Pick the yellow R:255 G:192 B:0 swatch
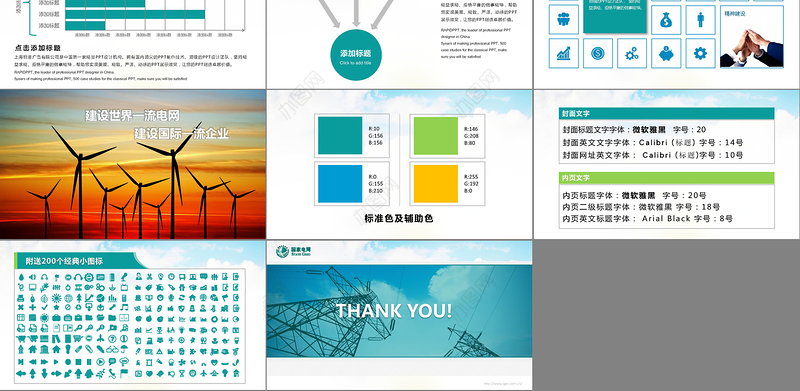Image resolution: width=800 pixels, height=391 pixels. tap(436, 184)
